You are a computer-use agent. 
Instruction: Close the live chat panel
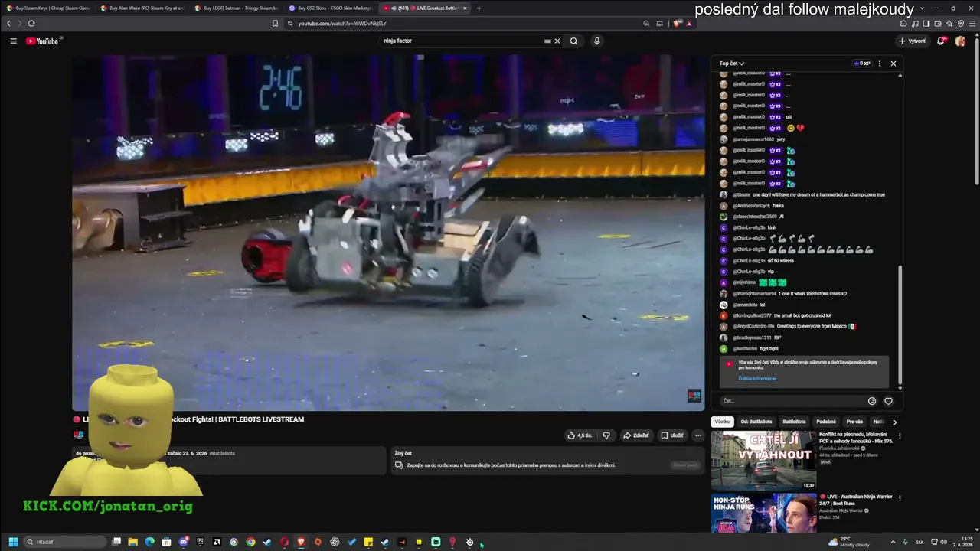tap(893, 64)
